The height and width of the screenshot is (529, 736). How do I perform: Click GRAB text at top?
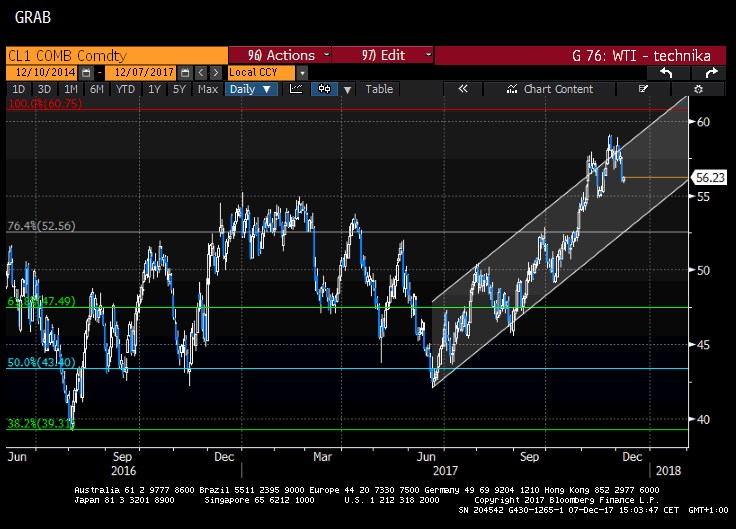pyautogui.click(x=32, y=17)
